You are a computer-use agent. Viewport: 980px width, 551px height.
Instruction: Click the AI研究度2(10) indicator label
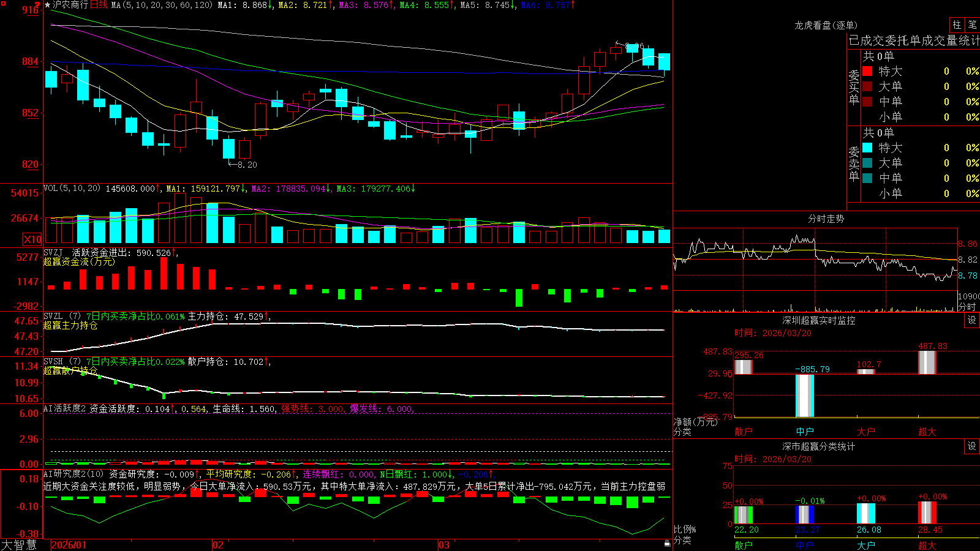[74, 474]
